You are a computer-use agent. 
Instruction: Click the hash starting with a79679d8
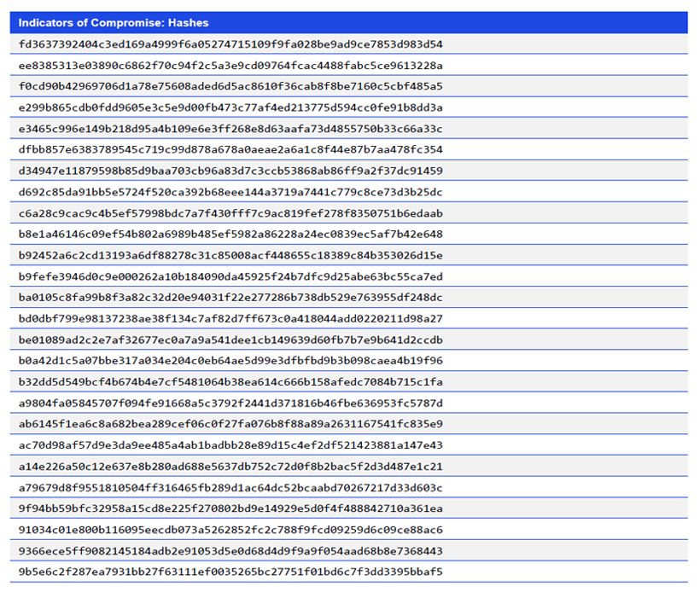[230, 488]
